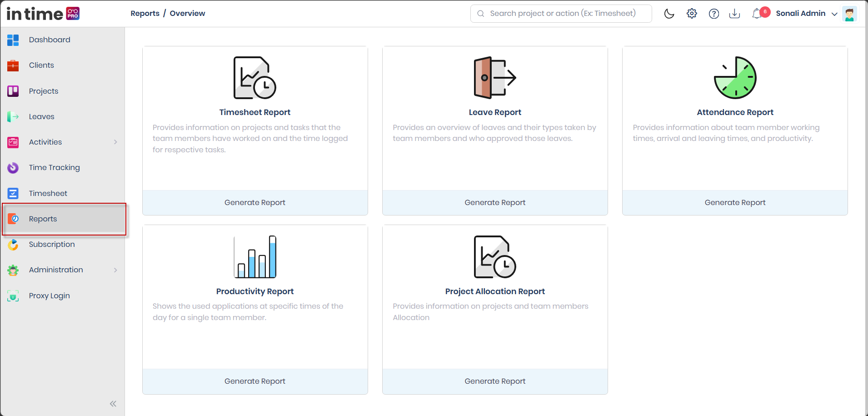Expand Sonali Admin account dropdown arrow
Viewport: 868px width, 416px height.
(x=834, y=14)
